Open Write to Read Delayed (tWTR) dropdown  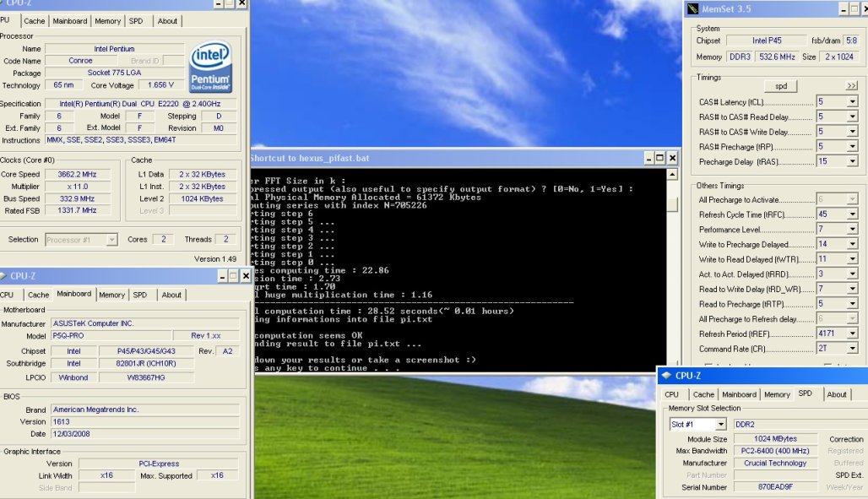pyautogui.click(x=853, y=259)
